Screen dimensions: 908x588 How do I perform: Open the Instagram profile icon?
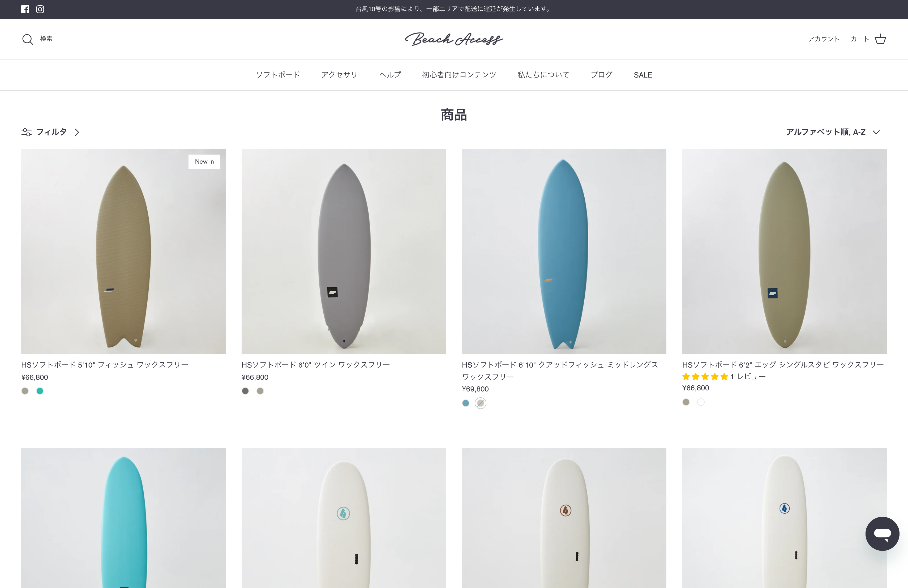pyautogui.click(x=40, y=9)
